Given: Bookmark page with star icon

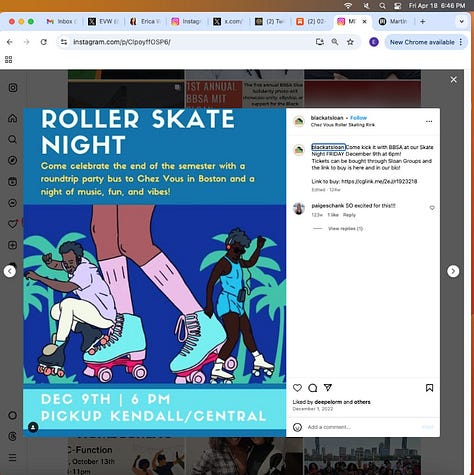Looking at the screenshot, I should click(350, 42).
